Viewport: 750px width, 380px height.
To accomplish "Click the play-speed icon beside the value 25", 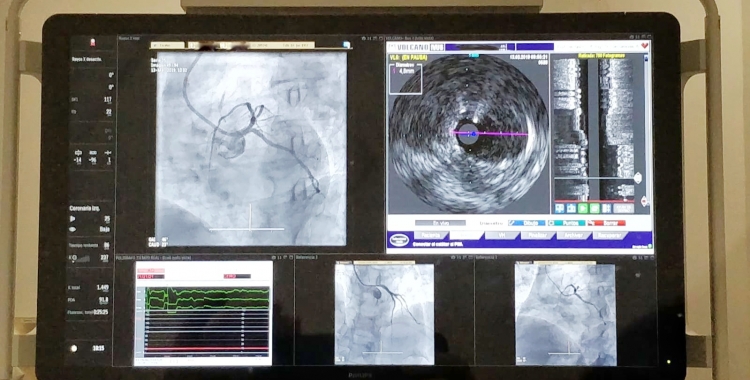I will tap(73, 219).
